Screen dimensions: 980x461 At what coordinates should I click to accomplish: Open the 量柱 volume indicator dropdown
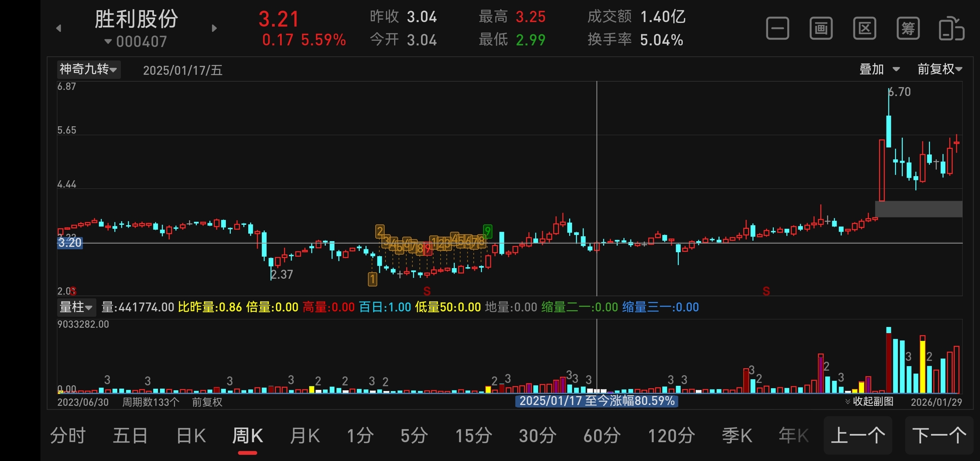coord(76,307)
